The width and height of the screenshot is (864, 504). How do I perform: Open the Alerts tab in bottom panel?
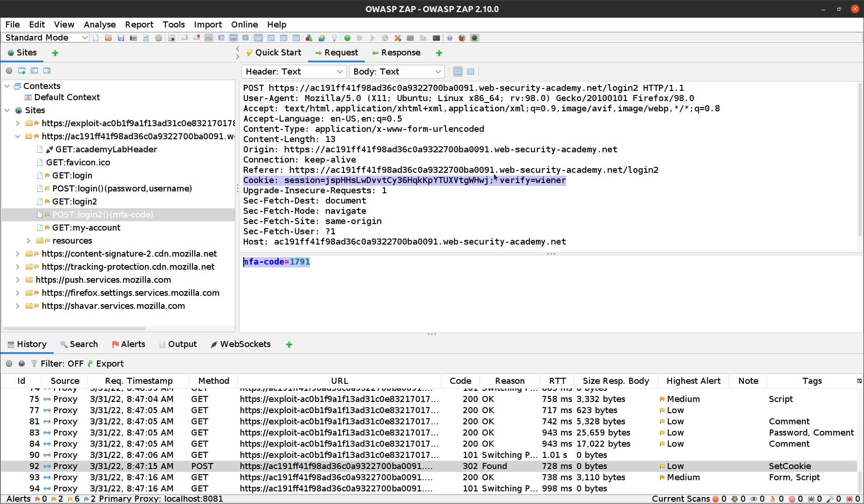(129, 344)
